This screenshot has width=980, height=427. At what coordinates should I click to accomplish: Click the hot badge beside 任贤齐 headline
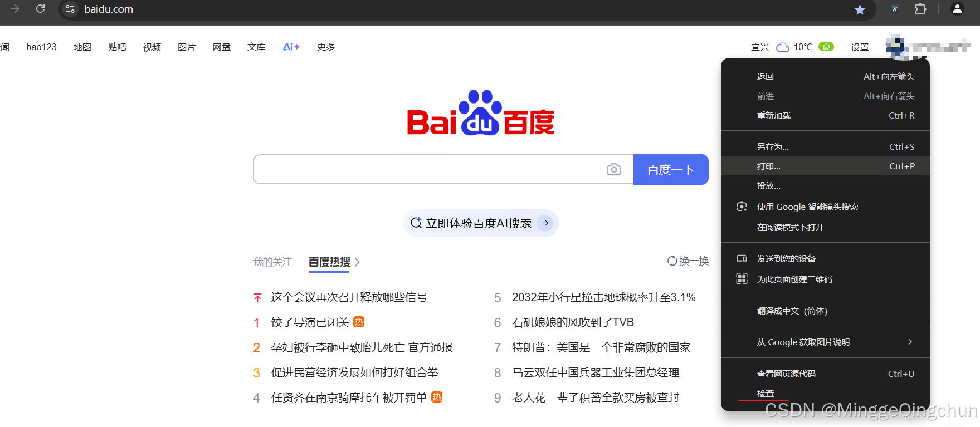point(437,397)
